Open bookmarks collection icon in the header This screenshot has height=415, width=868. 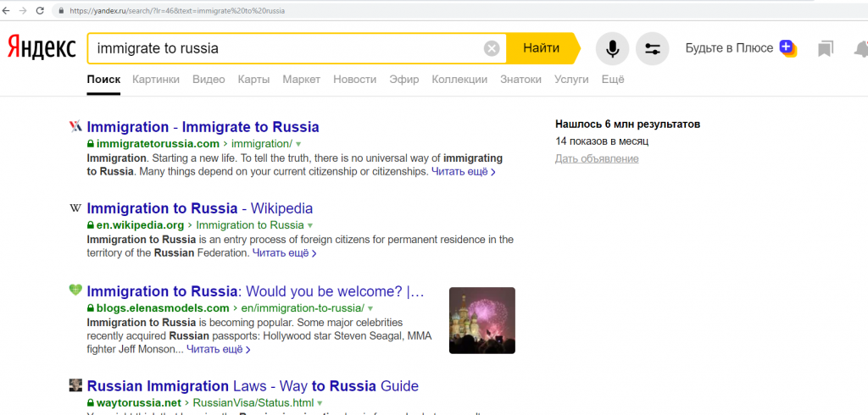pyautogui.click(x=826, y=49)
